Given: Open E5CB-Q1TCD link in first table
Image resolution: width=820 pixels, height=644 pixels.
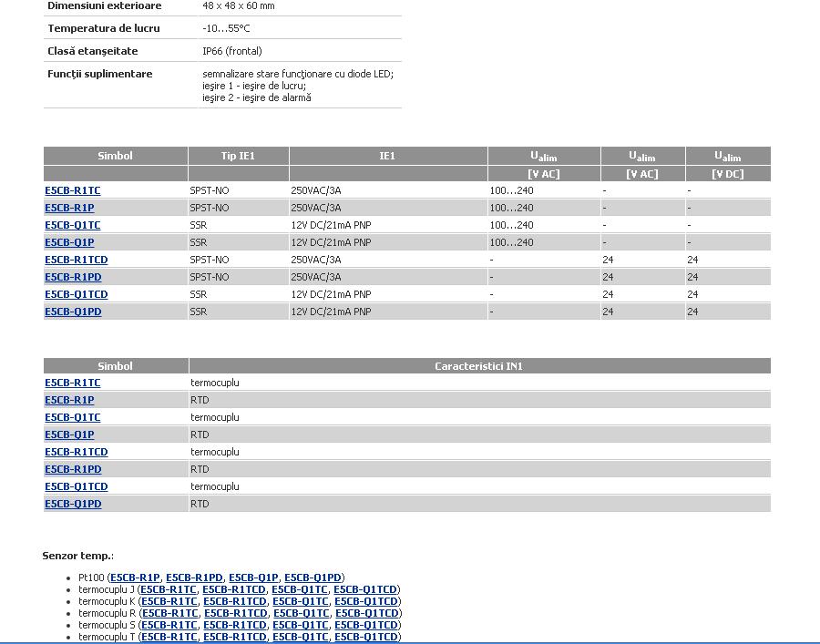Looking at the screenshot, I should tap(77, 294).
